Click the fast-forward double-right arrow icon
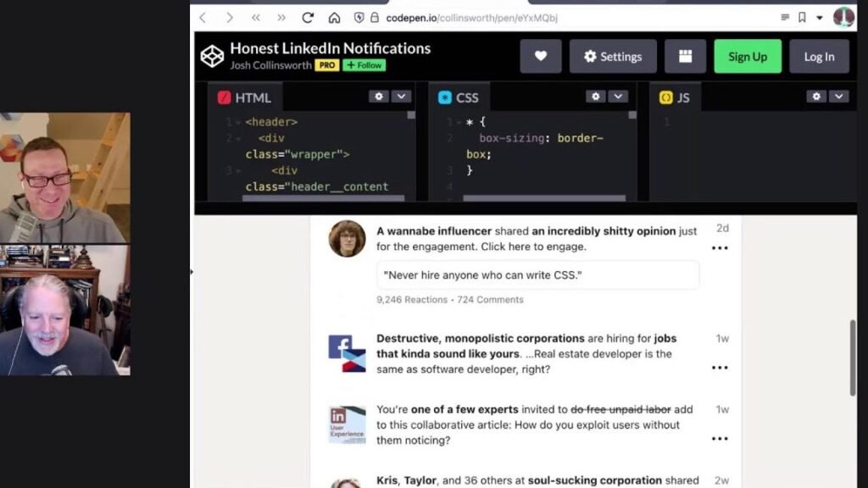The image size is (868, 488). pyautogui.click(x=281, y=18)
